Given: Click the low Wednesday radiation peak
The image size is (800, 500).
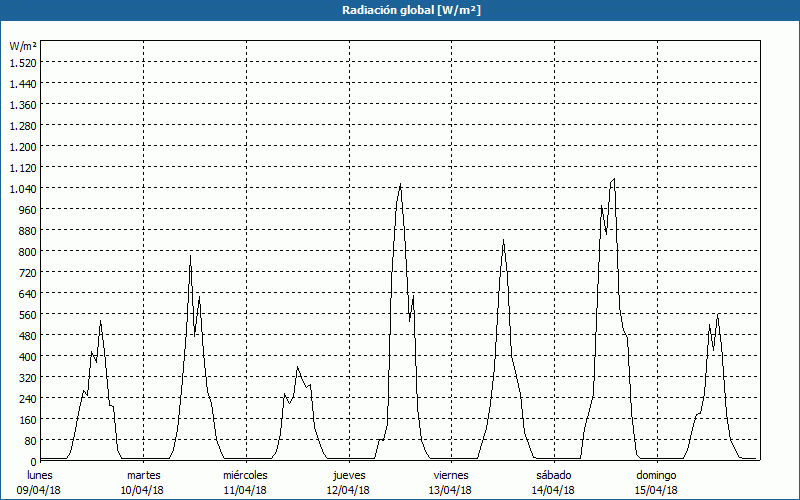Looking at the screenshot, I should [297, 367].
